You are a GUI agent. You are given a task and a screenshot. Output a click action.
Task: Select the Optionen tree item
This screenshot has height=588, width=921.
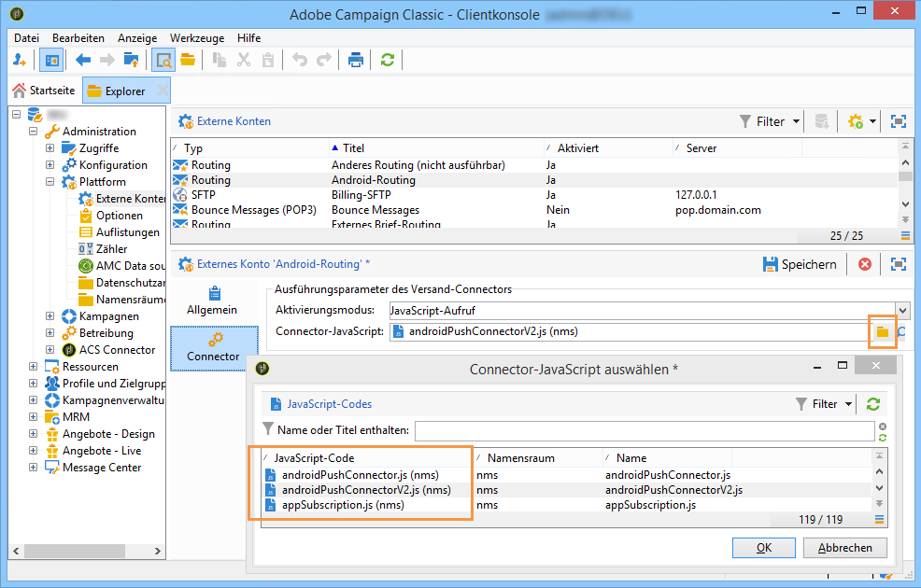(x=120, y=216)
